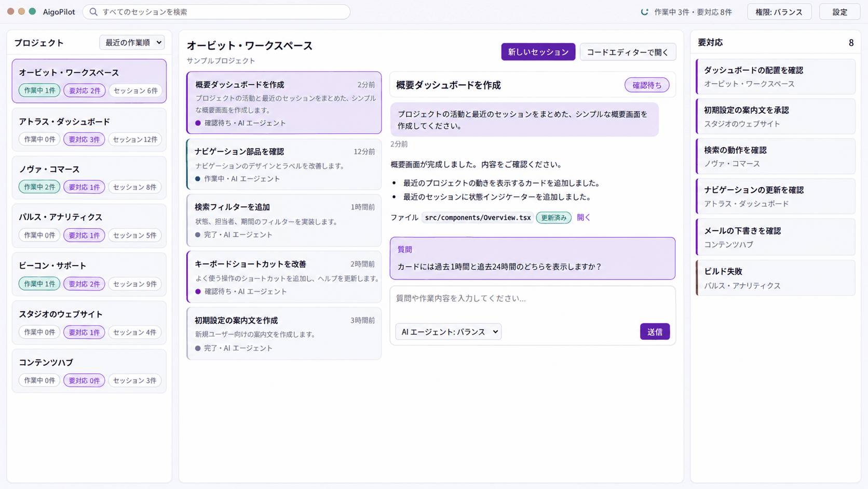Screen dimensions: 868x489
Task: Select the コンテンツハブ project
Action: [x=89, y=371]
